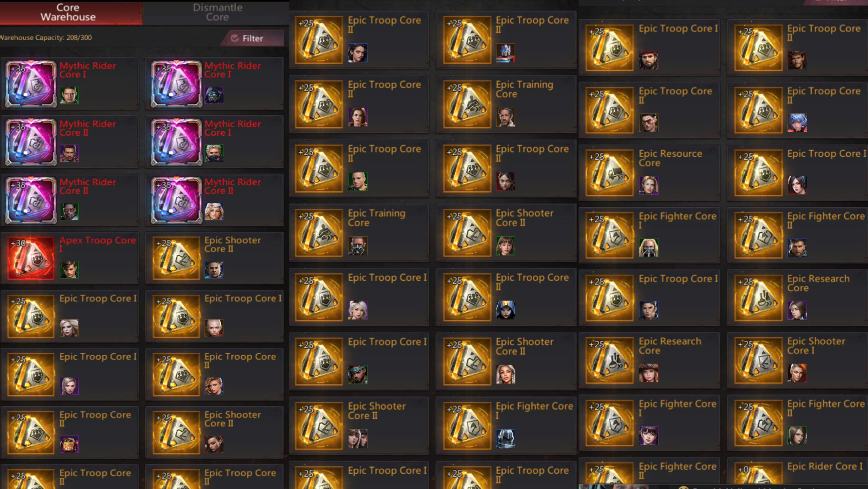The image size is (868, 489).
Task: Tap the hero portrait under Epic Resource Core
Action: pyautogui.click(x=649, y=185)
